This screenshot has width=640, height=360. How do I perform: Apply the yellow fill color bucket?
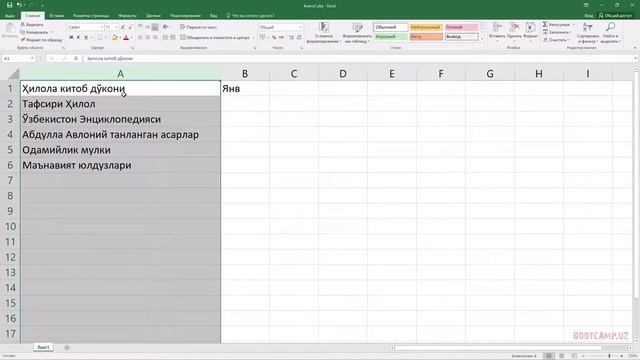click(x=114, y=38)
